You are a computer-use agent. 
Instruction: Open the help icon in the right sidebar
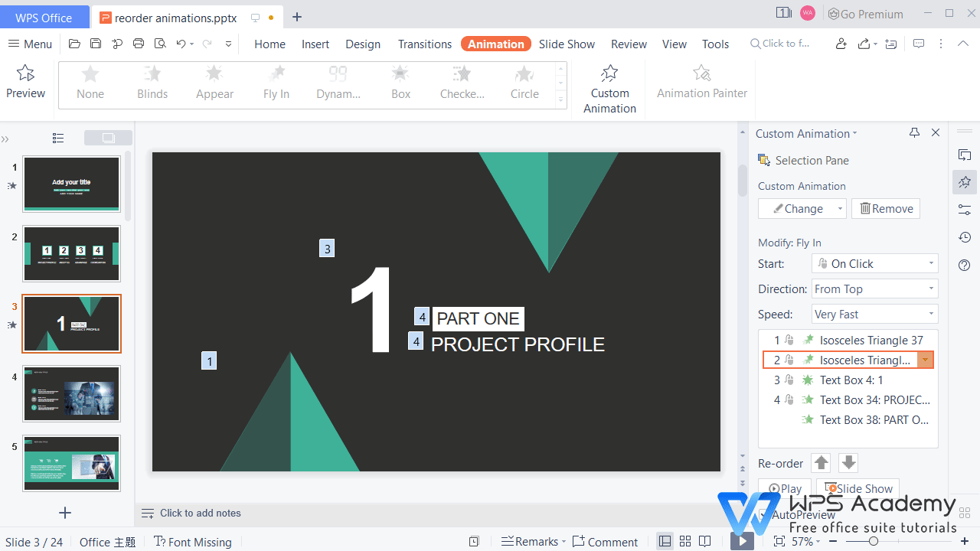pyautogui.click(x=964, y=266)
